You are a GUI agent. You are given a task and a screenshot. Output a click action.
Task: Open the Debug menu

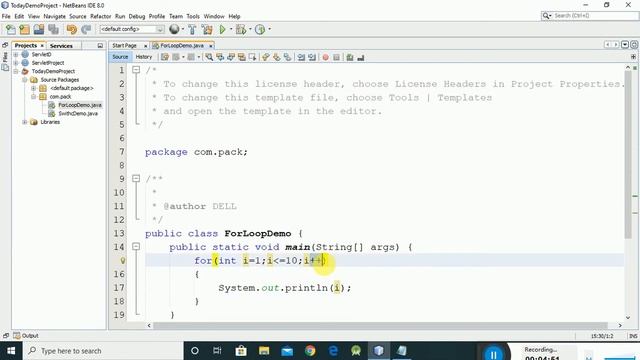pyautogui.click(x=137, y=16)
